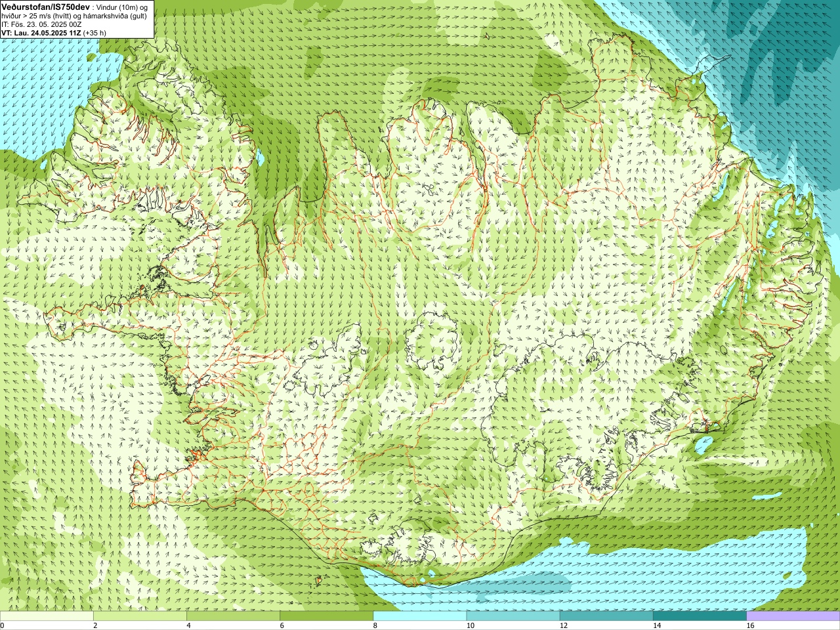Click the legend label "6"
The width and height of the screenshot is (840, 630).
282,625
